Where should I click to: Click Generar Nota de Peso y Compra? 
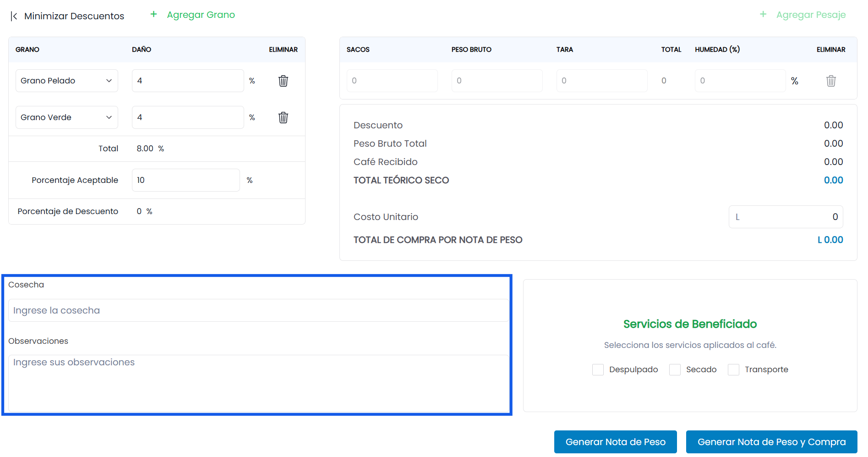[x=772, y=442]
